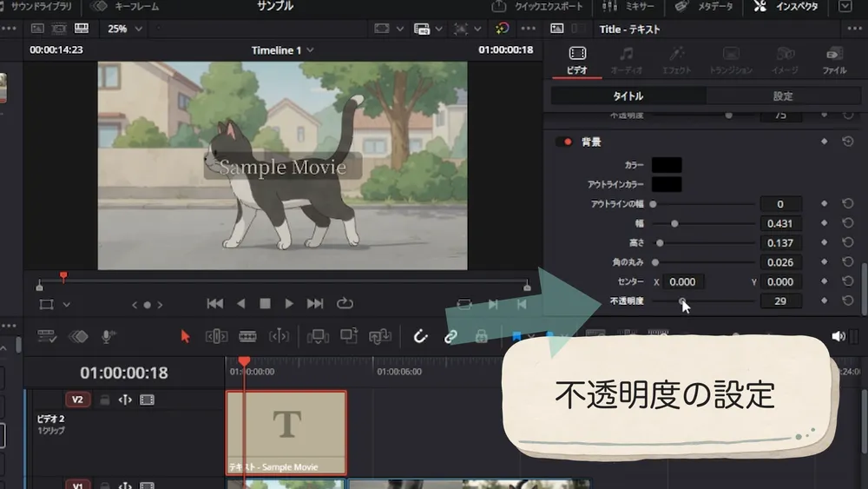Select the Blade edit mode tool

(247, 336)
